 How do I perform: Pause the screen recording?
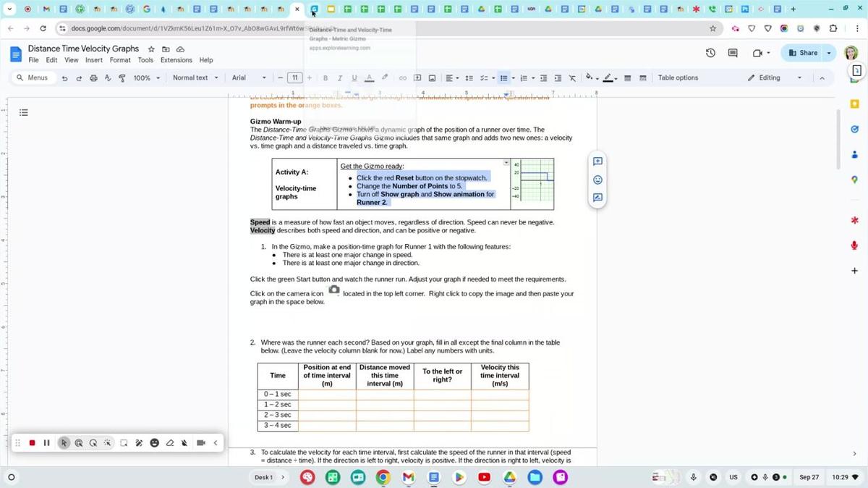46,443
